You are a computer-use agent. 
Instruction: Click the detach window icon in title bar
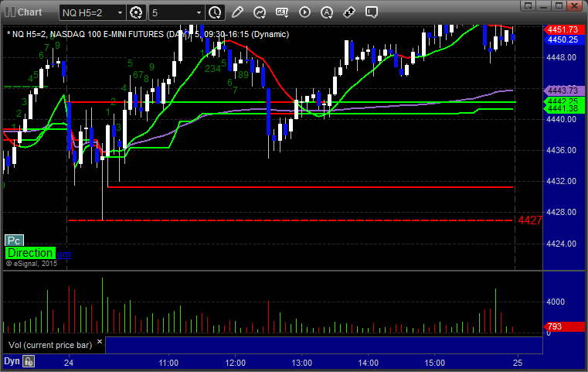(x=529, y=5)
